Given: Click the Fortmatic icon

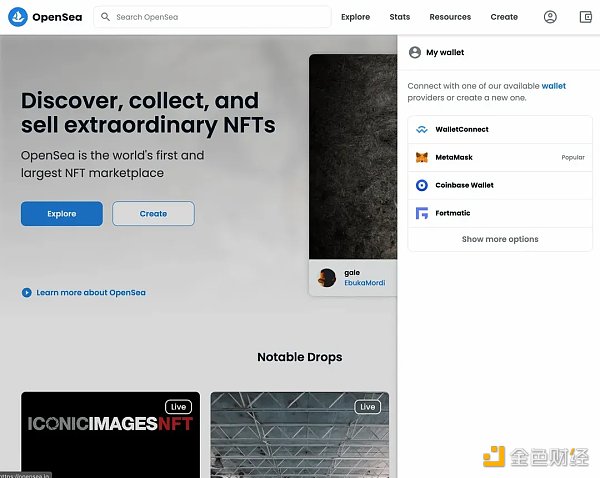Looking at the screenshot, I should pos(422,213).
